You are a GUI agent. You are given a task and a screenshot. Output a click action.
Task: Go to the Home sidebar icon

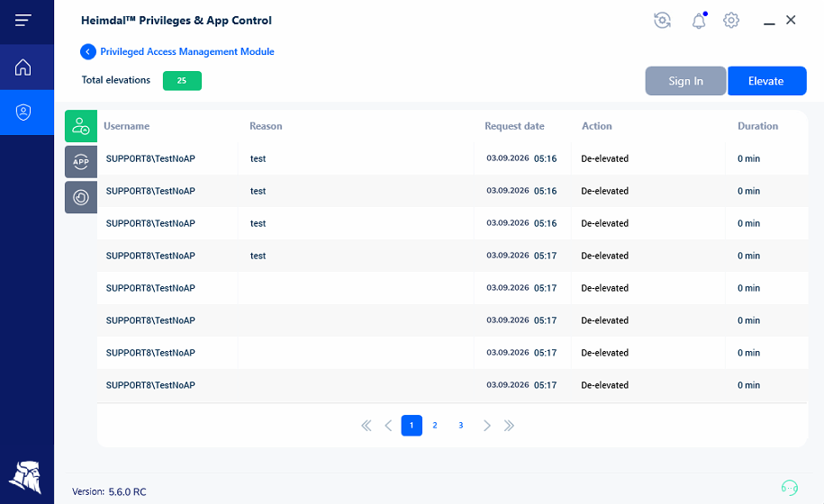23,67
